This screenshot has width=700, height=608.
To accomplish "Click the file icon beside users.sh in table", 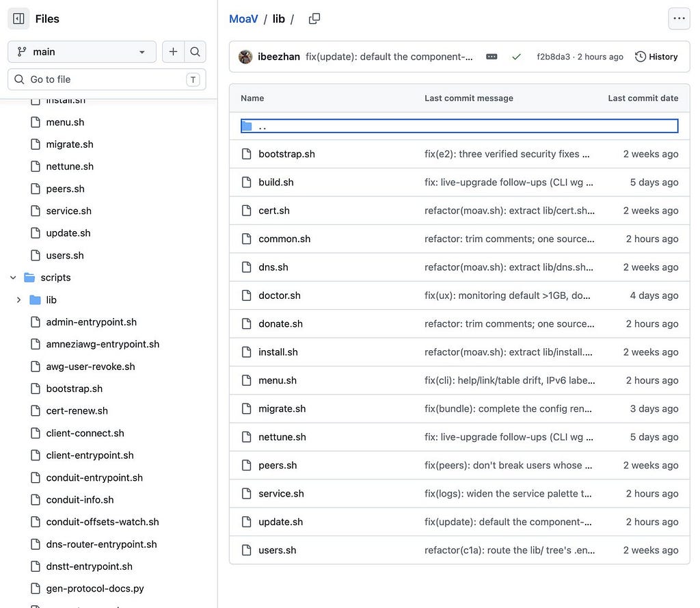I will 246,551.
